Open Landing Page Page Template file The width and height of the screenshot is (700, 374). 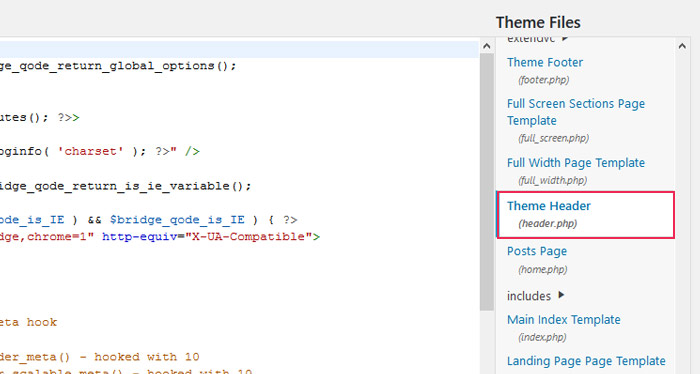point(586,361)
